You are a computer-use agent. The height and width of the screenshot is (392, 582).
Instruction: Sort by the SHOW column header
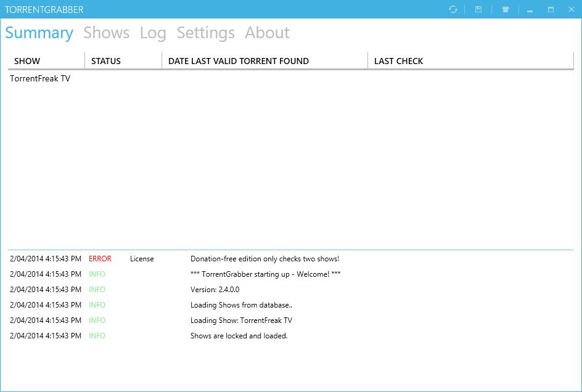pyautogui.click(x=27, y=61)
